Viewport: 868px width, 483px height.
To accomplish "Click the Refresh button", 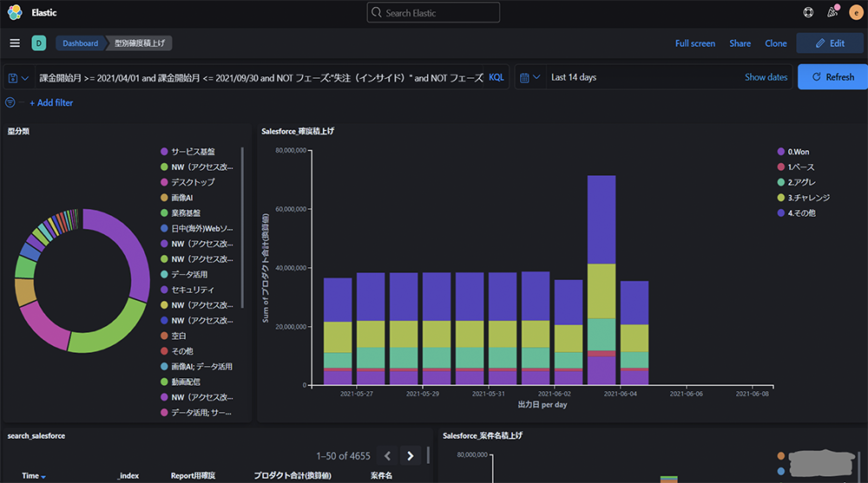I will click(832, 77).
